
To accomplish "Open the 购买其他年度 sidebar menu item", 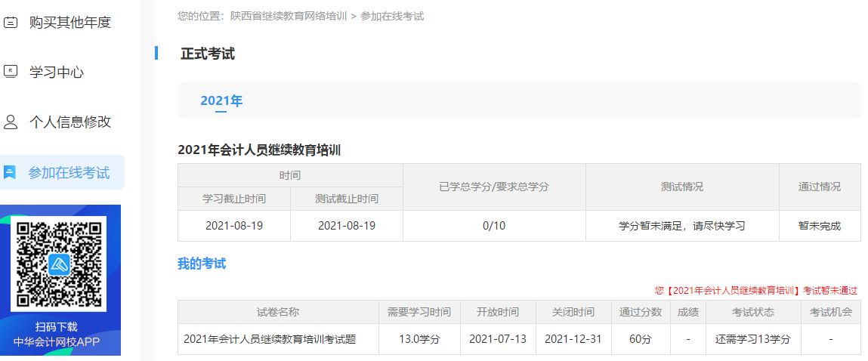I will click(70, 23).
